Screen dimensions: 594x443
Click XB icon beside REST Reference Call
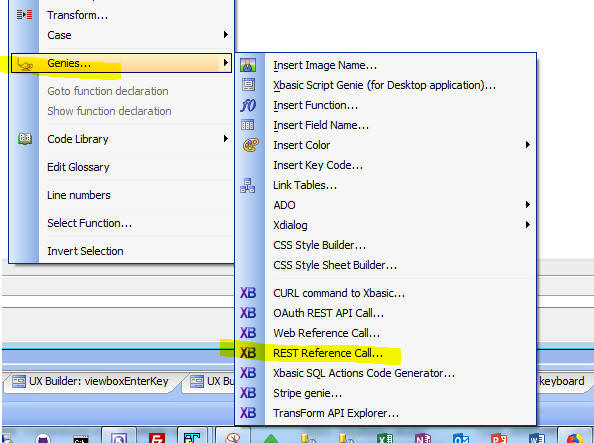click(248, 353)
